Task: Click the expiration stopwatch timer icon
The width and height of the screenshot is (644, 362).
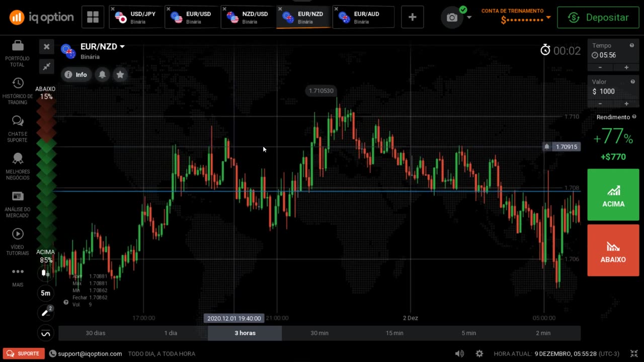Action: tap(545, 50)
